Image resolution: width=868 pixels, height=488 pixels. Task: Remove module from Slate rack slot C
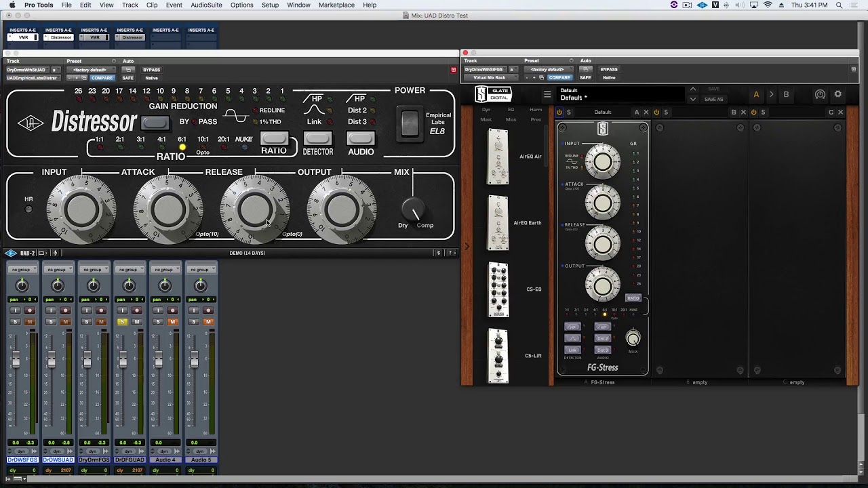(x=840, y=113)
